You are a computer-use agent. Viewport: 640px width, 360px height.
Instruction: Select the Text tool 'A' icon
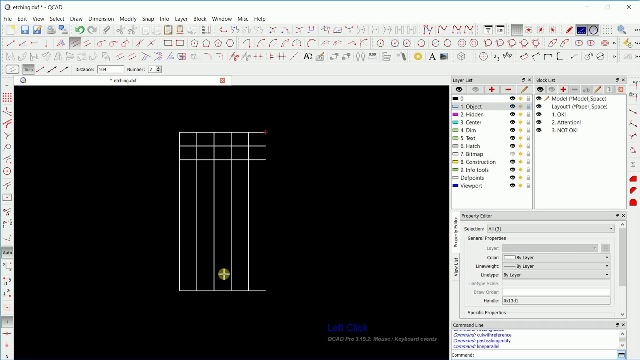(432, 57)
